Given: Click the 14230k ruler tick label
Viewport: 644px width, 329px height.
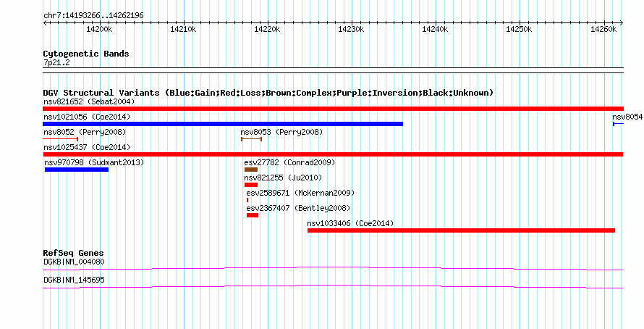Looking at the screenshot, I should [351, 29].
